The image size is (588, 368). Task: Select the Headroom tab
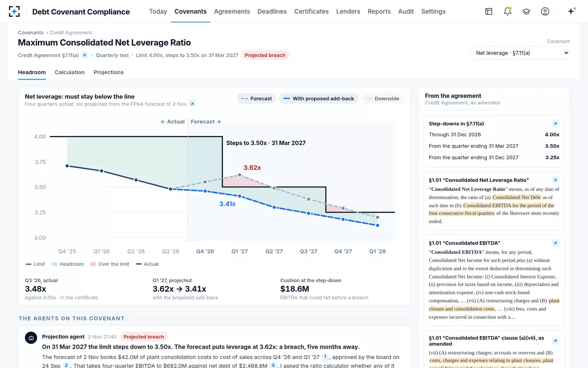click(x=32, y=72)
